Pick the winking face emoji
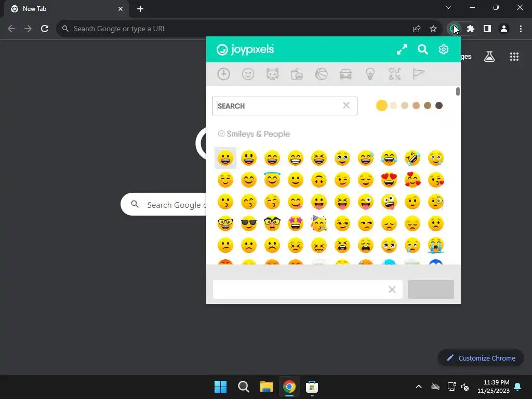The width and height of the screenshot is (532, 399). [342, 180]
